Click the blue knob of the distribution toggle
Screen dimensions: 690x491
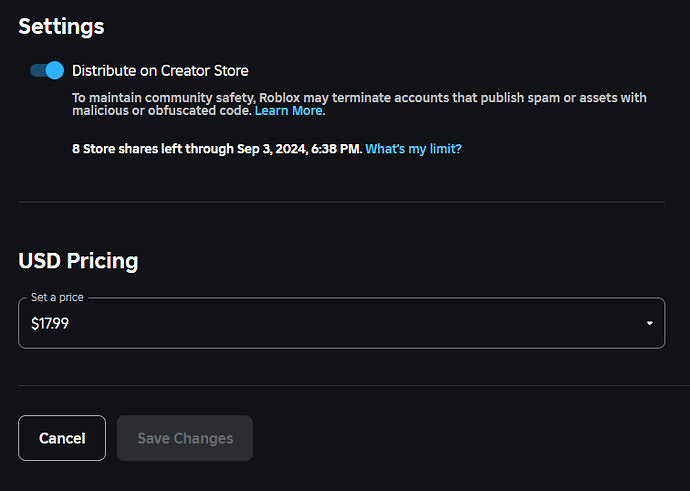coord(55,70)
